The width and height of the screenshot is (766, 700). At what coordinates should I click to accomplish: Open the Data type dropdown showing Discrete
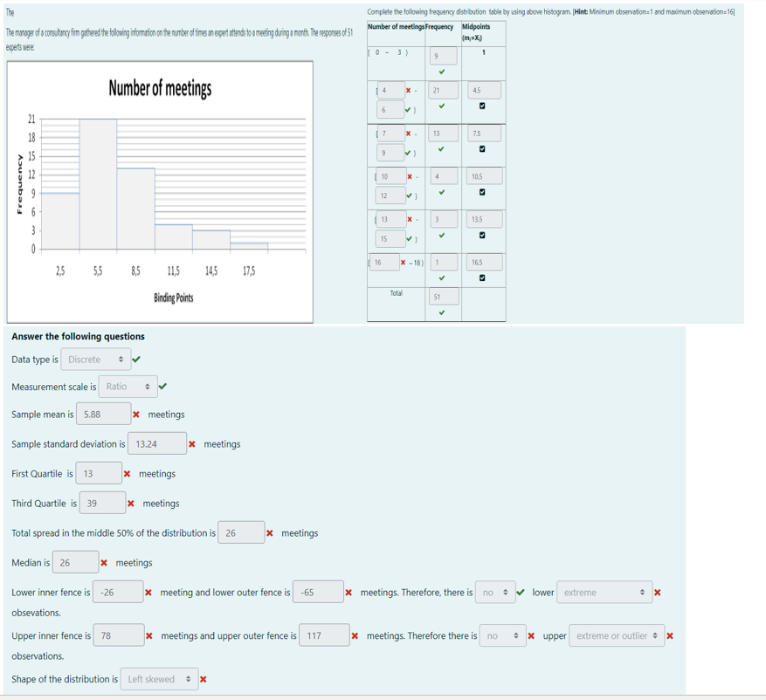click(x=96, y=360)
